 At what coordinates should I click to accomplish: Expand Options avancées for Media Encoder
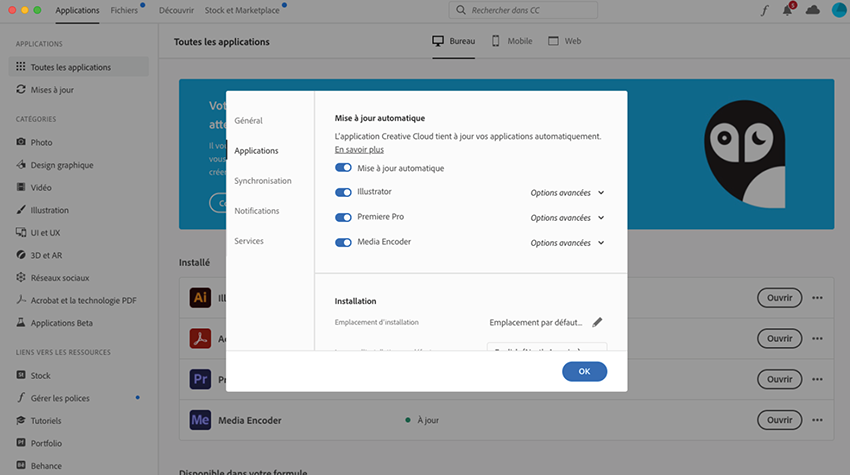tap(567, 242)
